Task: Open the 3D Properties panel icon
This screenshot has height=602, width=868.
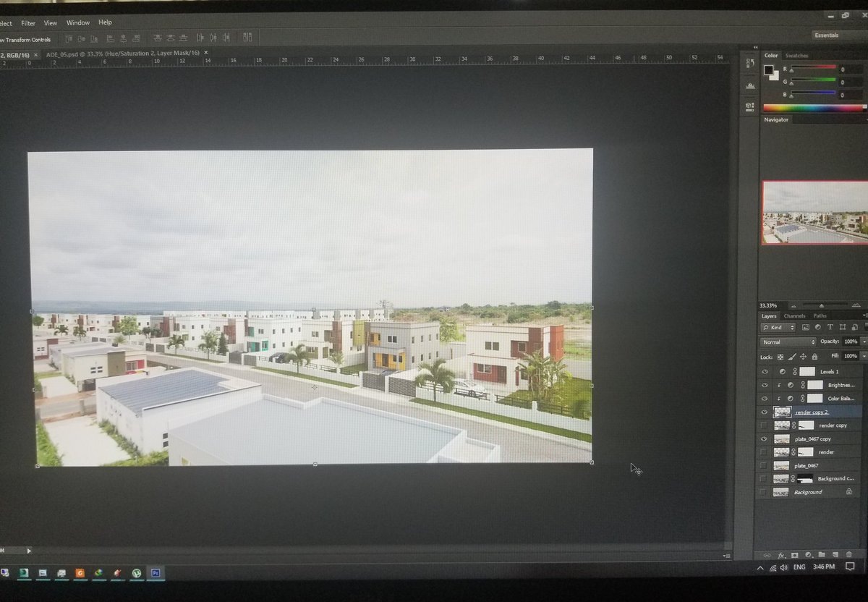Action: click(749, 106)
